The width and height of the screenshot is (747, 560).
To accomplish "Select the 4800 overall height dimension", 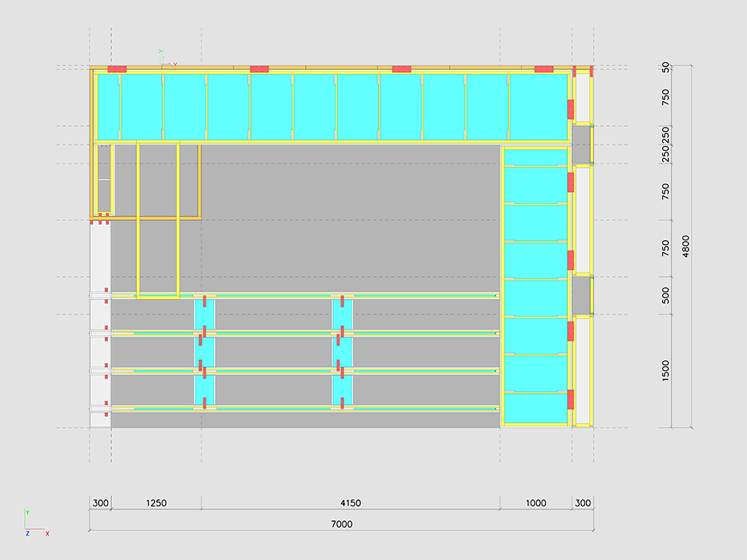I will click(686, 247).
